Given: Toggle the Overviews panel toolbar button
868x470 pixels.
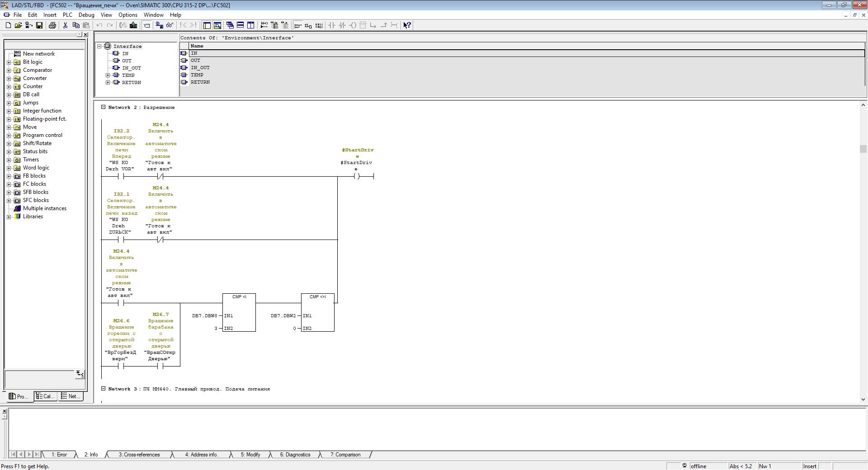Looking at the screenshot, I should click(207, 25).
